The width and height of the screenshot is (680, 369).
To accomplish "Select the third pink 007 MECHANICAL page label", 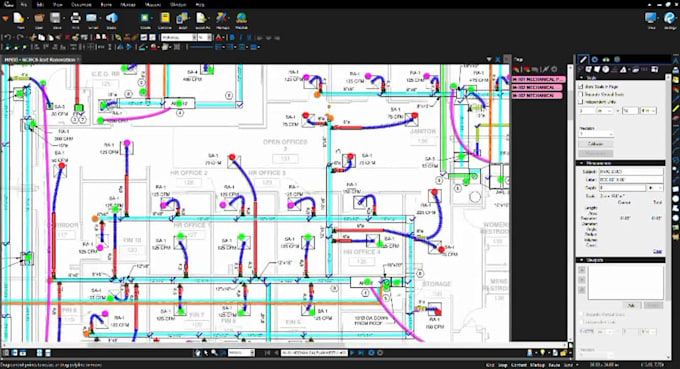I will coord(537,95).
